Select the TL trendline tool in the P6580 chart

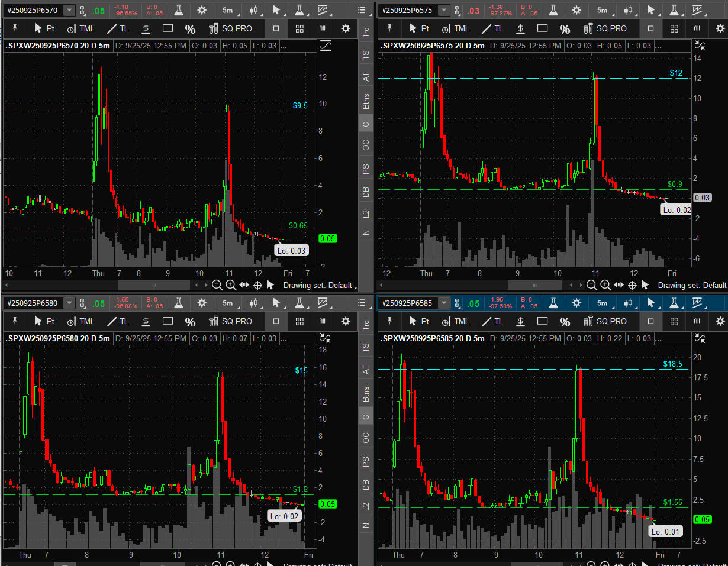pyautogui.click(x=118, y=321)
